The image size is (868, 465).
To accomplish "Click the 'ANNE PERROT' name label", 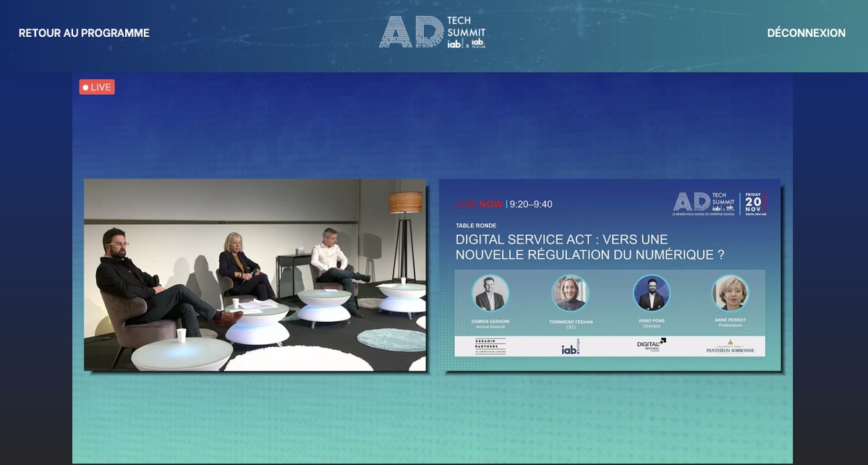I will coord(730,321).
